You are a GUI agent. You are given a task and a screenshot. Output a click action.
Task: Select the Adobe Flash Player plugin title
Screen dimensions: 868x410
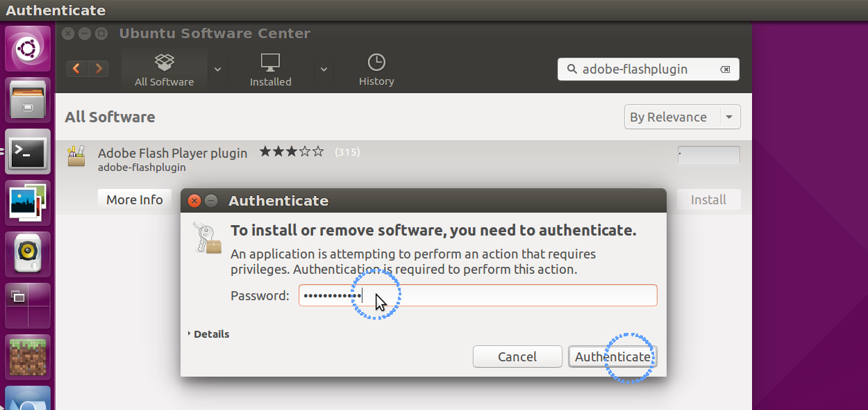[173, 153]
